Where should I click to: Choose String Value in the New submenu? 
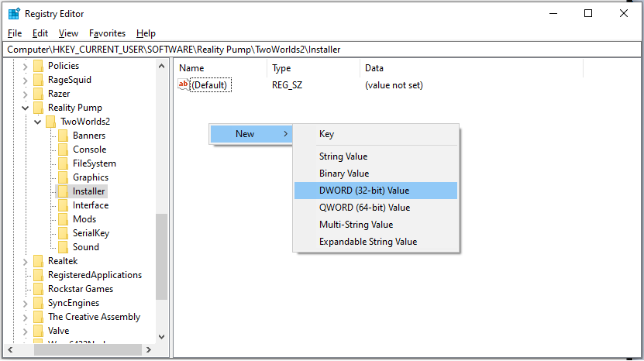[x=343, y=156]
